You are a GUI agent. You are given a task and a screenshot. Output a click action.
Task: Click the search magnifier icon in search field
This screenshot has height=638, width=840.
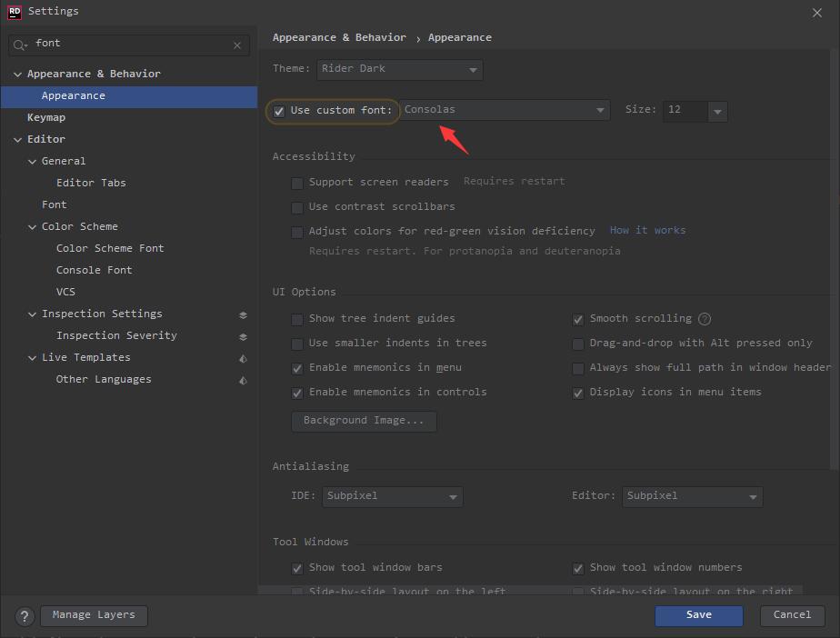[20, 45]
